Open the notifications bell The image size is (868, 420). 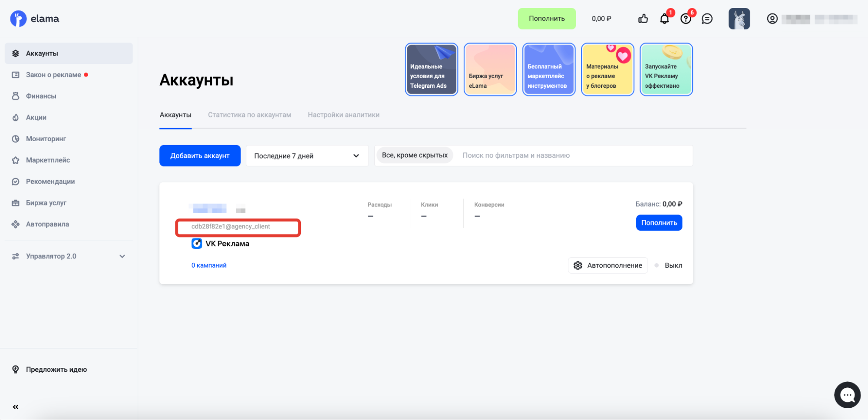pos(664,19)
